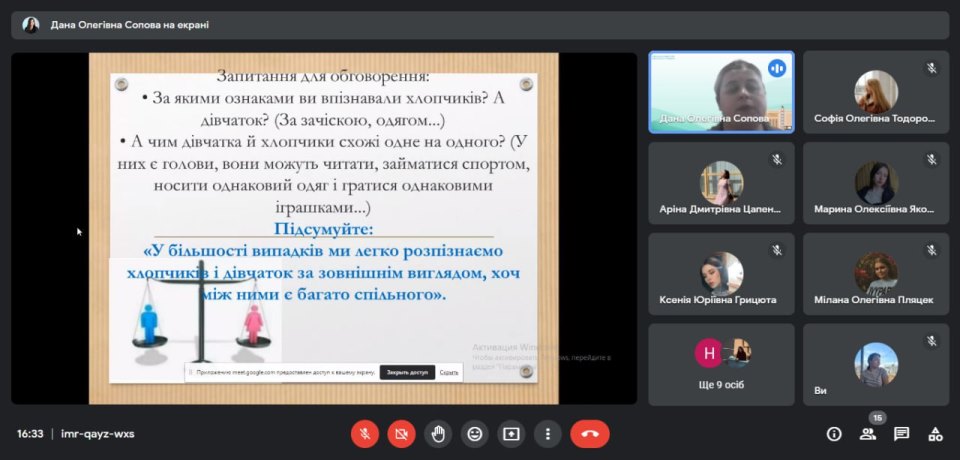Open more options three-dot menu

(x=548, y=434)
